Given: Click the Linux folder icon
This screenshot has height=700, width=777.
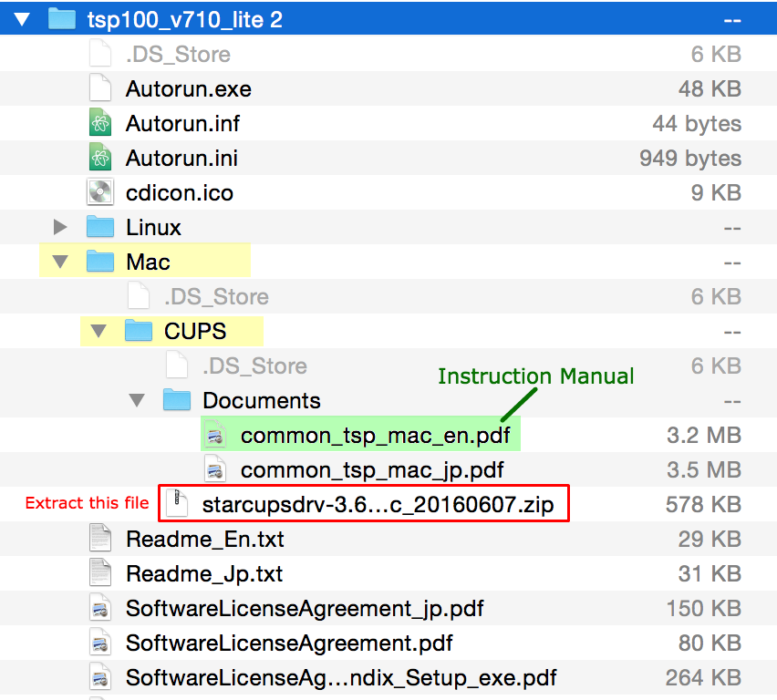Looking at the screenshot, I should [100, 226].
